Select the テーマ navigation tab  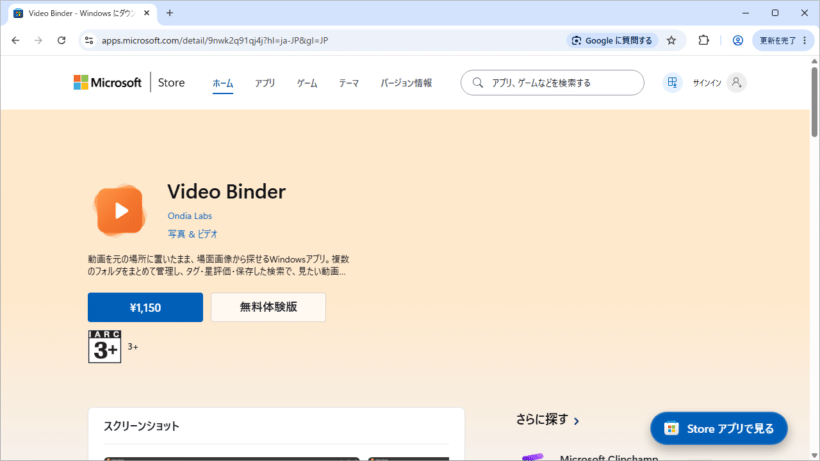(349, 83)
